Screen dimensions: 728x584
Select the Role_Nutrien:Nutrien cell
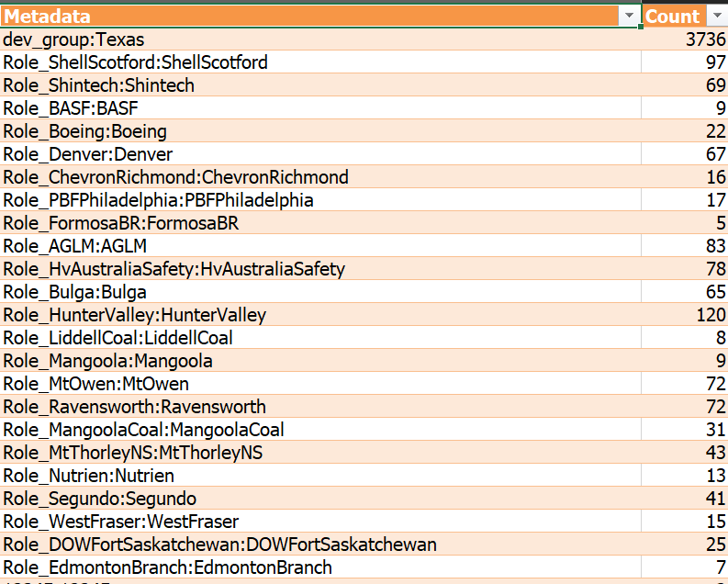coord(320,476)
